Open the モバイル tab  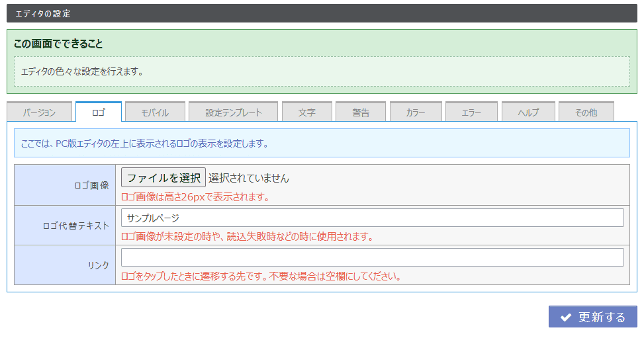click(155, 112)
